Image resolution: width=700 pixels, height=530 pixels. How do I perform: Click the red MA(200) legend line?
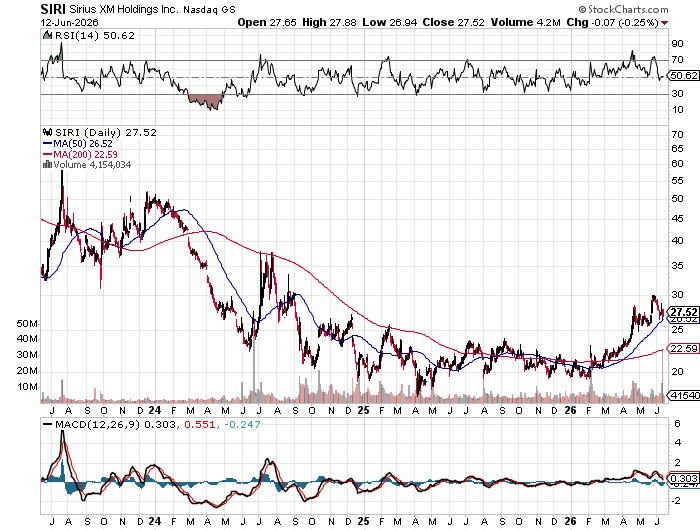[x=48, y=154]
